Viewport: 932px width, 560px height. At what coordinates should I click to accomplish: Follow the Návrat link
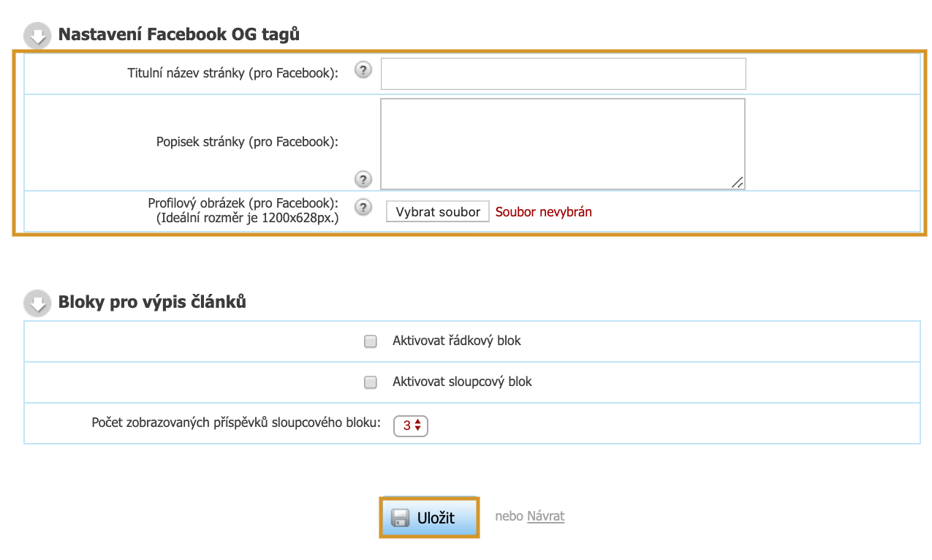545,516
